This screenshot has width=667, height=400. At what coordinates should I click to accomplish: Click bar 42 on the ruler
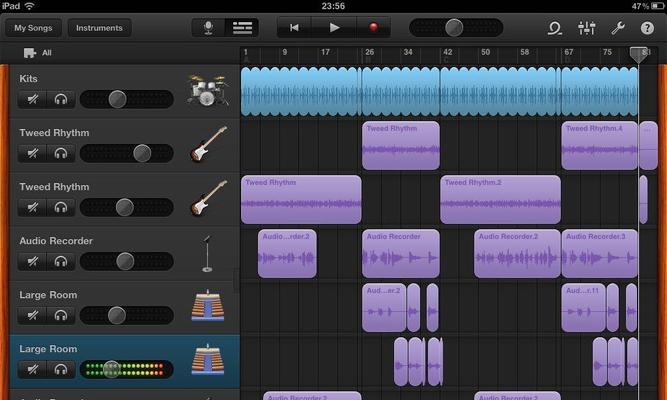pyautogui.click(x=448, y=52)
